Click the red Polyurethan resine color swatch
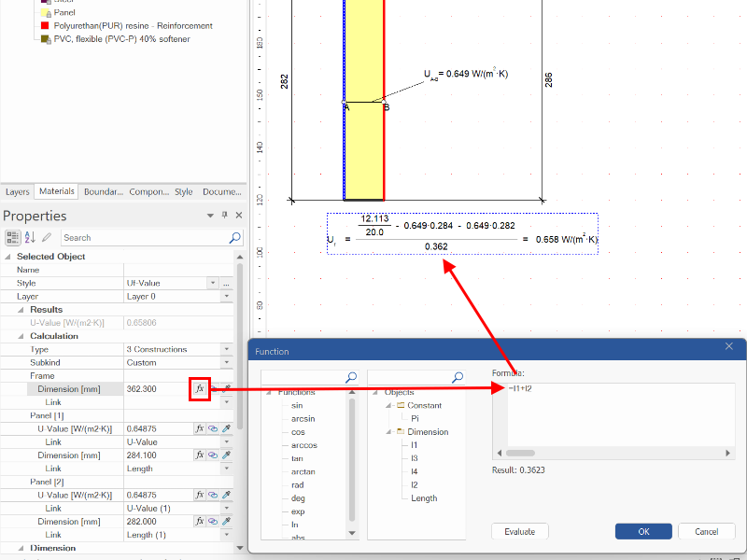The image size is (747, 560). click(x=45, y=26)
